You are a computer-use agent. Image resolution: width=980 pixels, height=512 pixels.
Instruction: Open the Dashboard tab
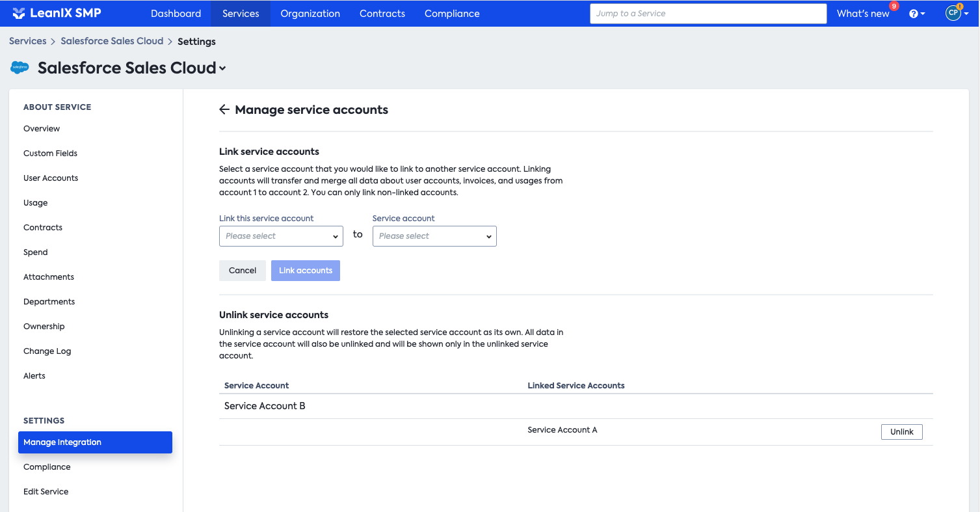coord(176,14)
